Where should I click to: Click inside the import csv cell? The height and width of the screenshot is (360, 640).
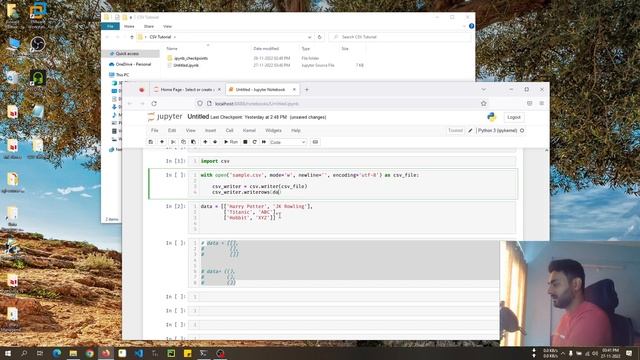357,161
